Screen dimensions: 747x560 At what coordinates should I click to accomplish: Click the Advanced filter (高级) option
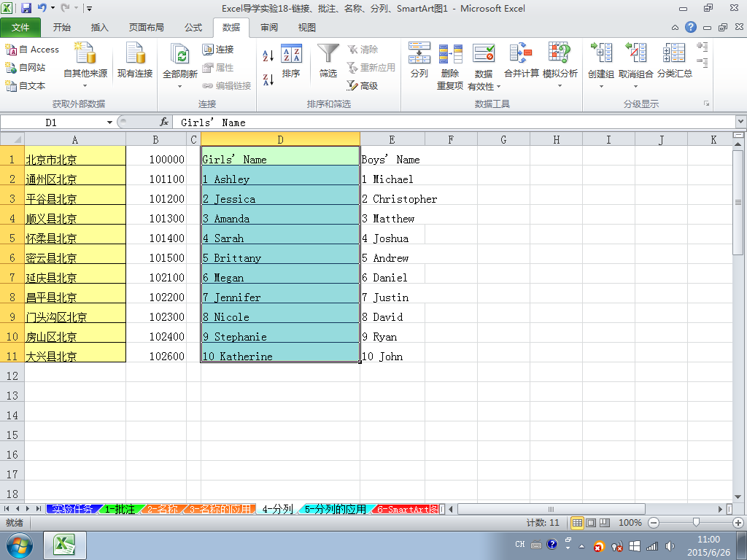(x=362, y=86)
